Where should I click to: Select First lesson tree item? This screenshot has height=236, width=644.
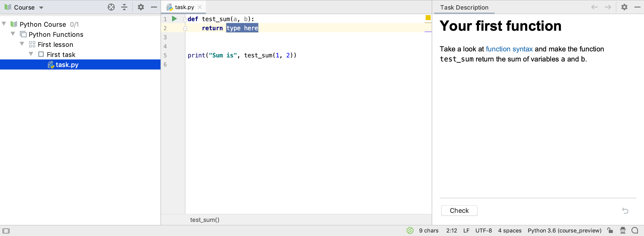coord(55,45)
